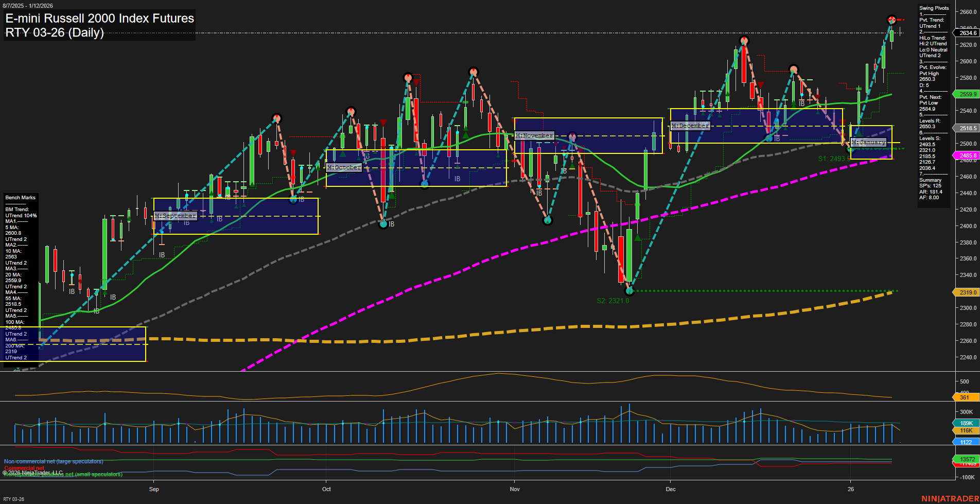
Task: Expand the M:January range box label
Action: pos(869,142)
